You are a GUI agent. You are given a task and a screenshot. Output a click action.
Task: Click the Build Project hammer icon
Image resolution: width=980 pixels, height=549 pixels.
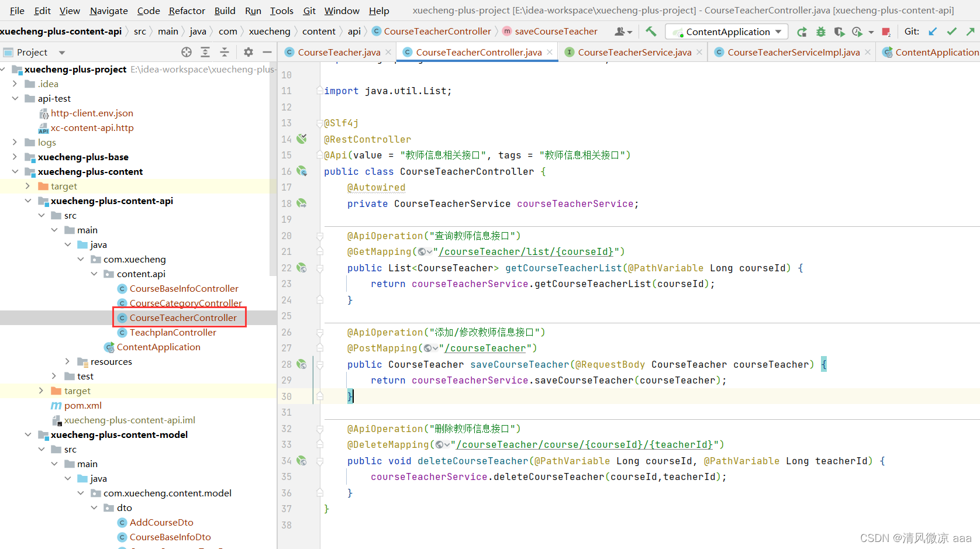pyautogui.click(x=651, y=32)
